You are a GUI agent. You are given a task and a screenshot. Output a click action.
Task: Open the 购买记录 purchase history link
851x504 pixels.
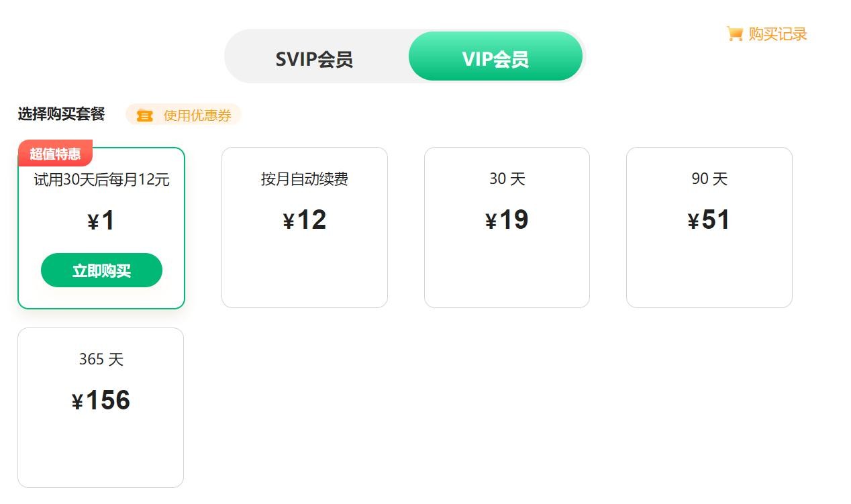pos(777,34)
